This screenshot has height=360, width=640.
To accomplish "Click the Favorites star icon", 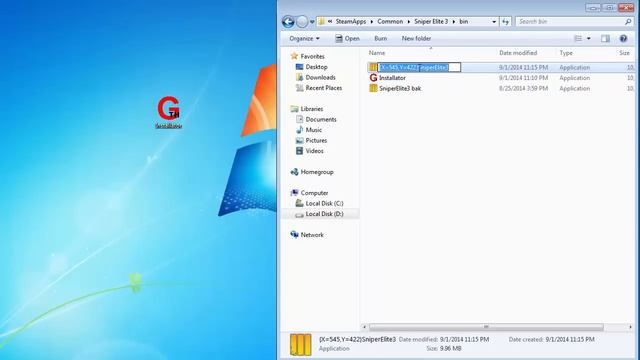I will (x=294, y=56).
